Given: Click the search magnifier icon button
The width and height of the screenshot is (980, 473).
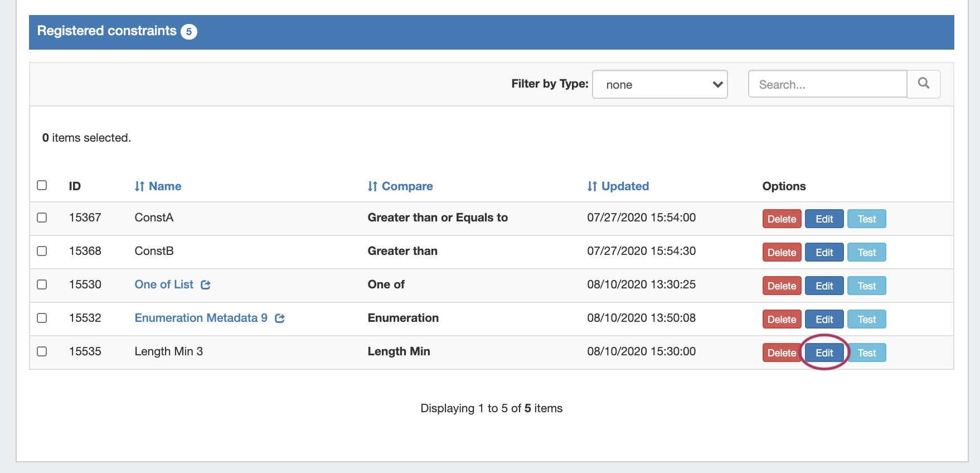Looking at the screenshot, I should point(923,84).
